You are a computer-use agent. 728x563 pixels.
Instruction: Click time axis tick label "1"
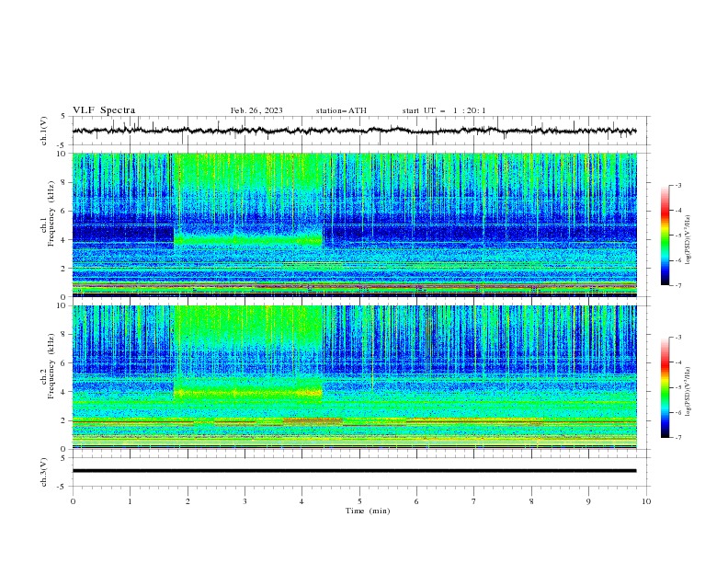pyautogui.click(x=130, y=501)
